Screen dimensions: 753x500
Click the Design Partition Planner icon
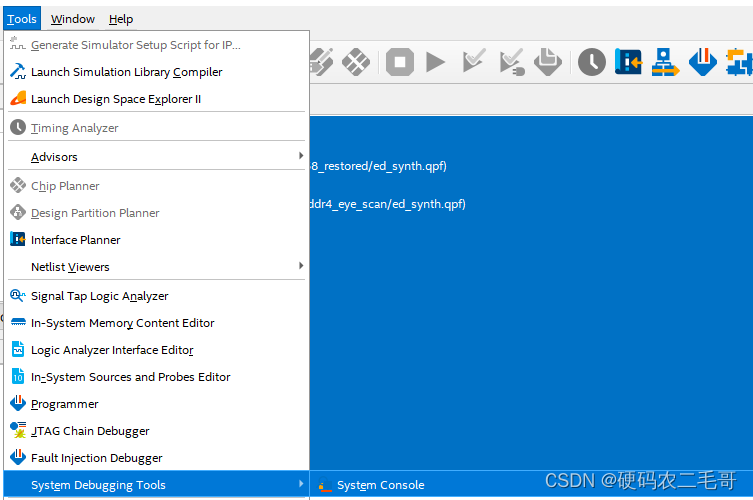coord(18,212)
